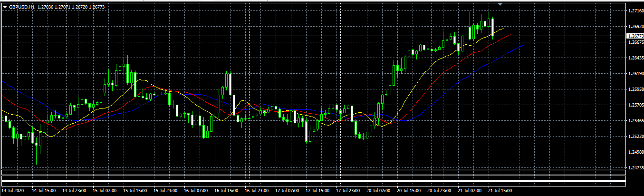Click the 17 Jul 15:00 time label
The width and height of the screenshot is (644, 196).
[x=317, y=191]
